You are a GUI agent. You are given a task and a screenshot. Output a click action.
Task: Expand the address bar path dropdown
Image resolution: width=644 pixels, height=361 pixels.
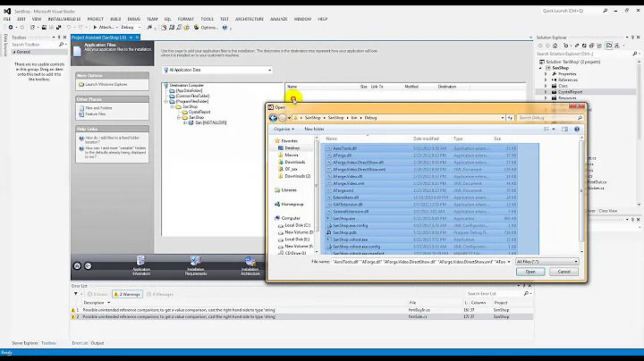503,118
